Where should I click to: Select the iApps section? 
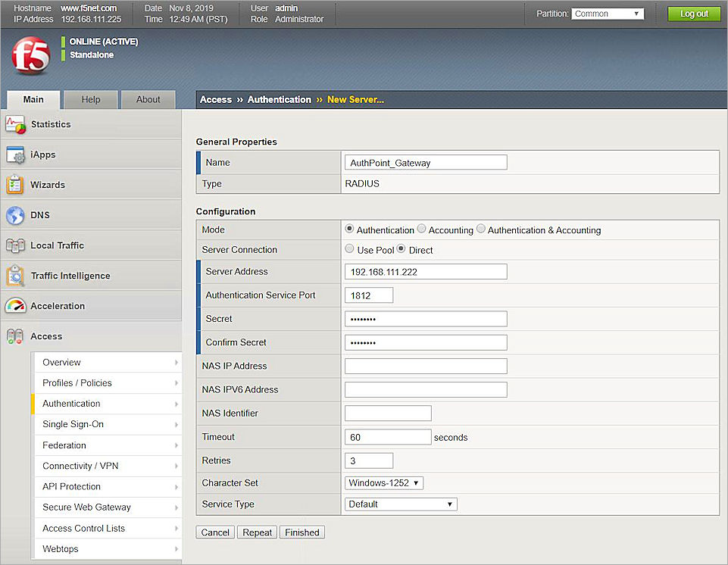click(x=42, y=155)
